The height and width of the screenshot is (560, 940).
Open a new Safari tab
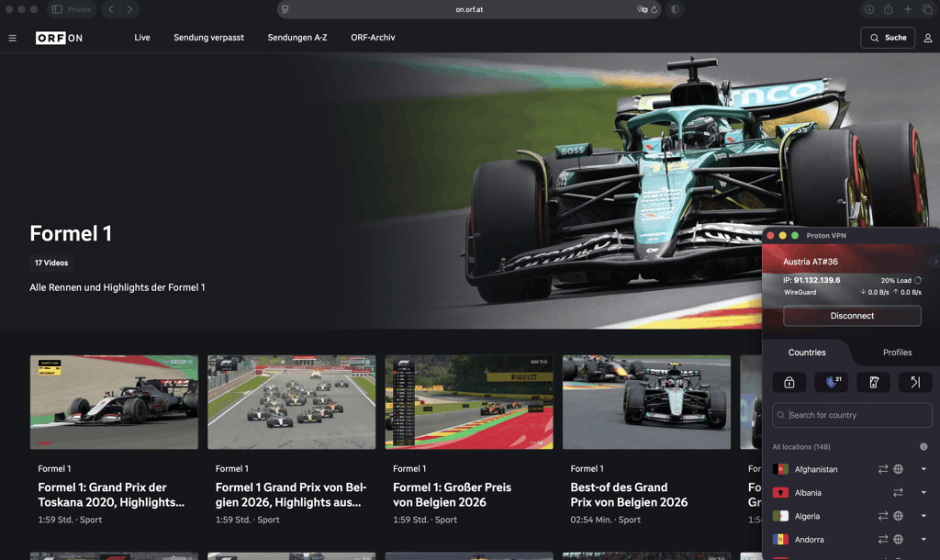tap(908, 9)
